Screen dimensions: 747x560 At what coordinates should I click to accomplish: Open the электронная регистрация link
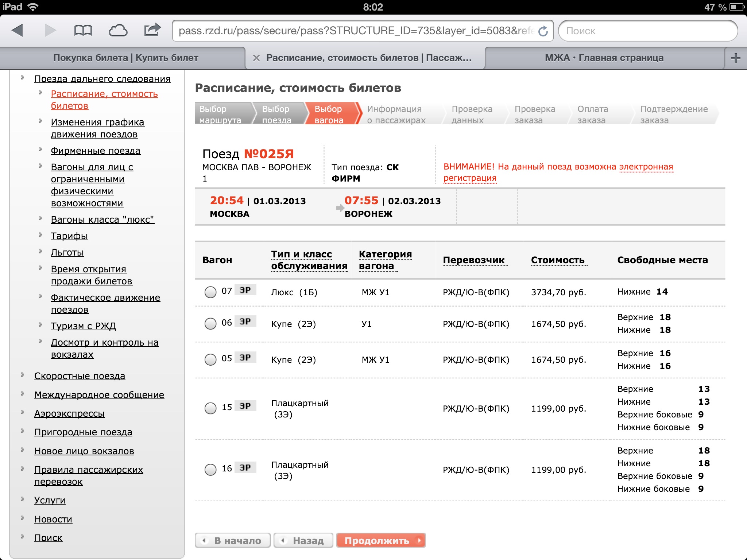pos(646,167)
